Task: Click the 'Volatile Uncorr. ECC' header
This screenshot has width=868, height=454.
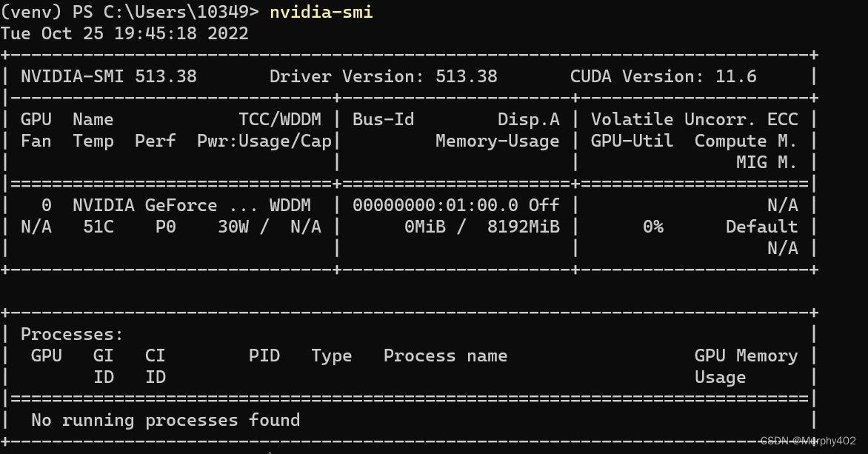Action: coord(694,119)
